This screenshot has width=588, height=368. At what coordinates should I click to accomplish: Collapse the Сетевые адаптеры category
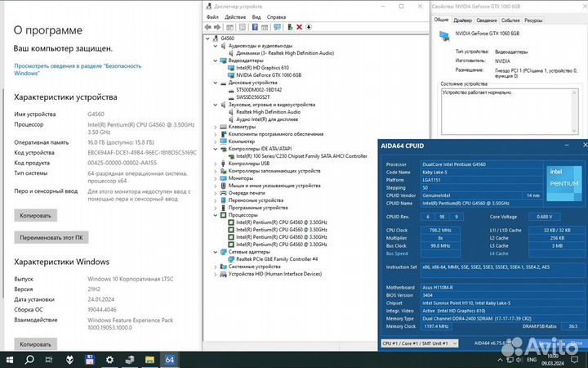(x=216, y=252)
